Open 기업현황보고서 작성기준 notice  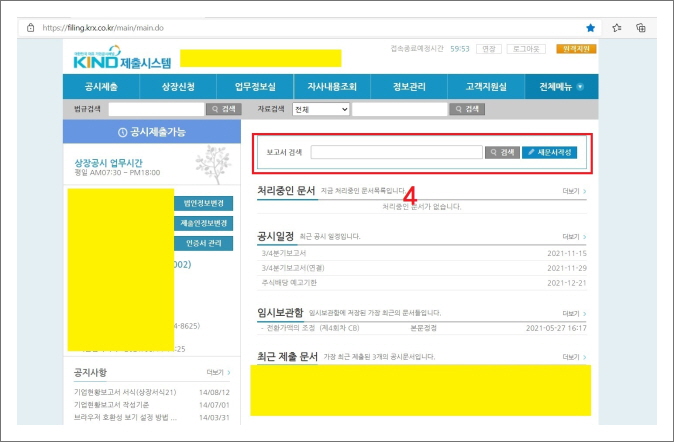(111, 405)
